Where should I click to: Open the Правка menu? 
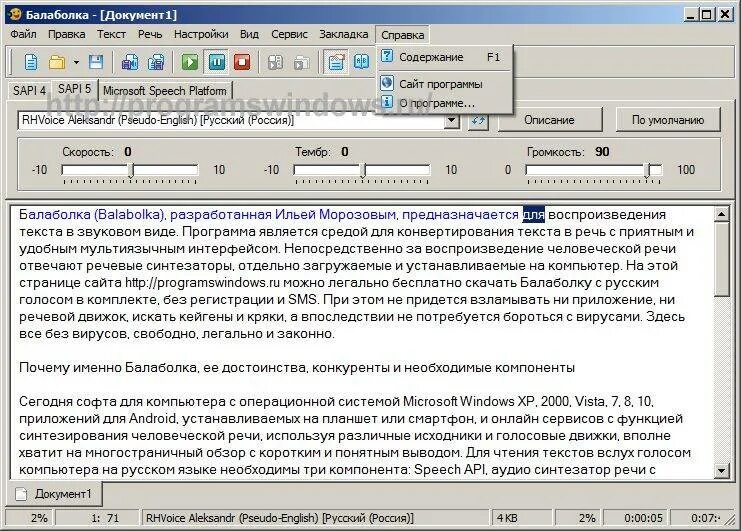(x=67, y=34)
